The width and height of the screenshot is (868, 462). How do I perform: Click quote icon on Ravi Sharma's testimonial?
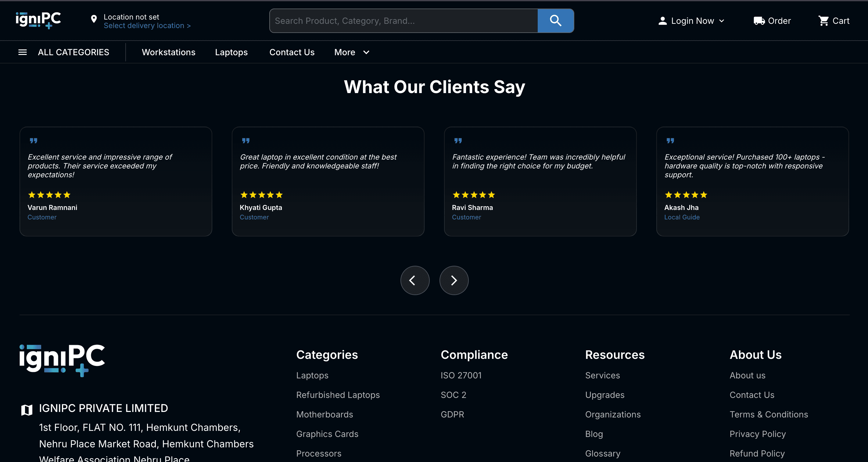tap(458, 141)
